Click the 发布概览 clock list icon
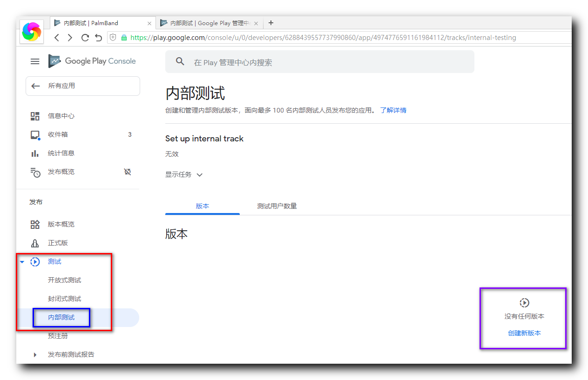This screenshot has width=588, height=380. point(35,172)
